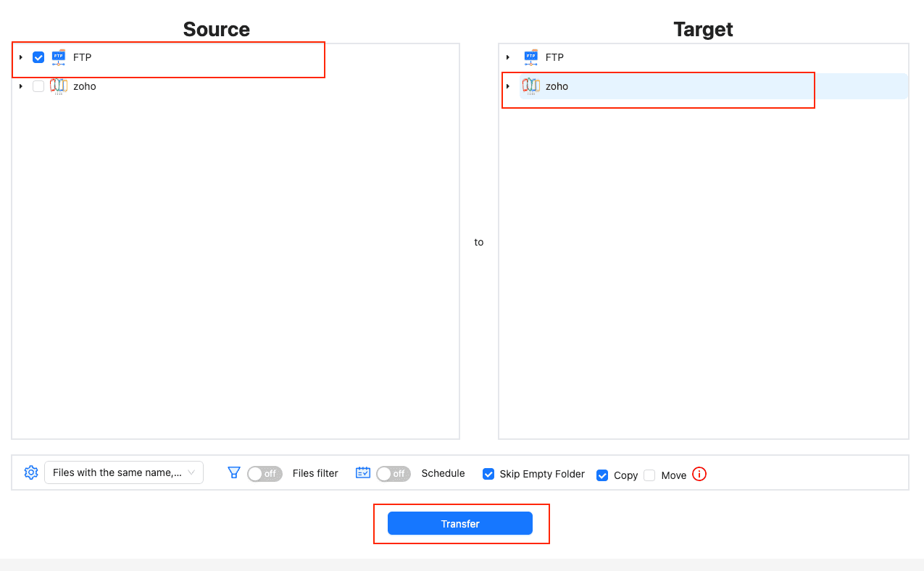
Task: Click the zoho drive icon in Source panel
Action: tap(59, 86)
